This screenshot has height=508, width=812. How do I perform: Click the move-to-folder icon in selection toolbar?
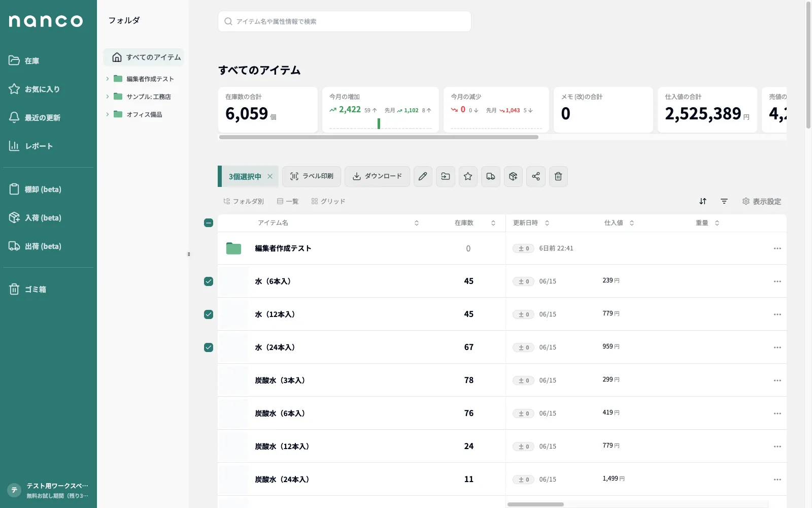point(446,176)
